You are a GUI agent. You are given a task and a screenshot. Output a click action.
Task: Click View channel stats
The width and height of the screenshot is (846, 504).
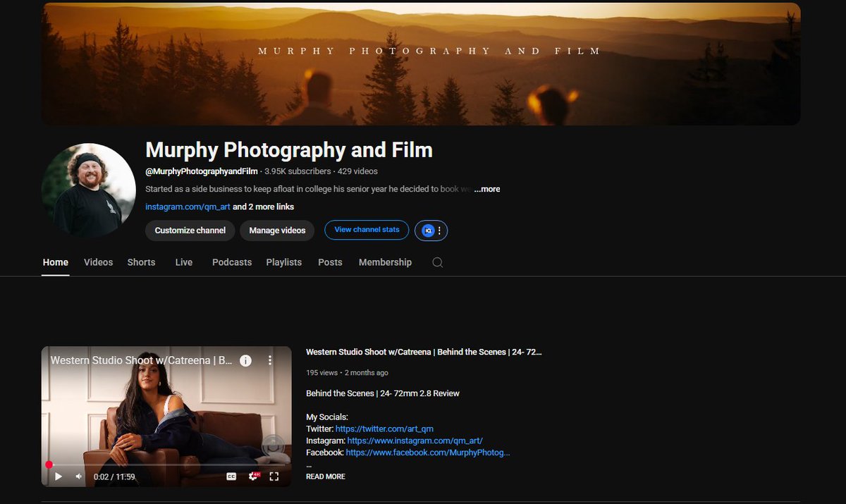tap(367, 230)
